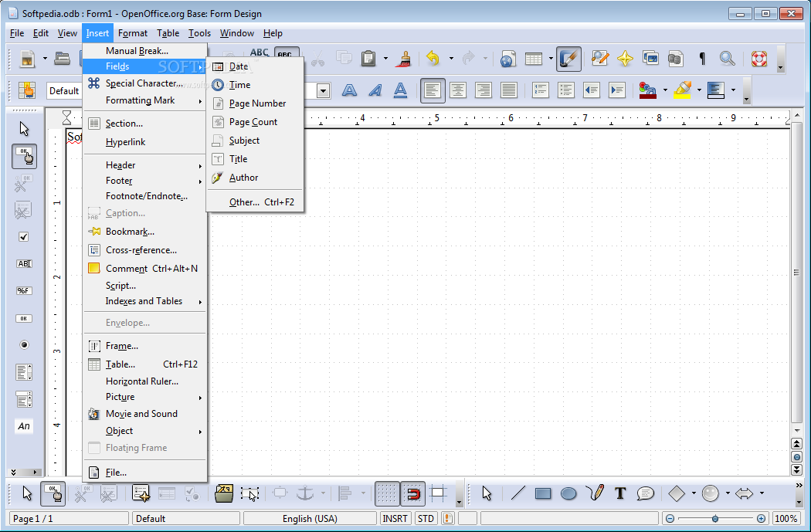Select the Push Button control
This screenshot has height=532, width=811.
[x=24, y=318]
